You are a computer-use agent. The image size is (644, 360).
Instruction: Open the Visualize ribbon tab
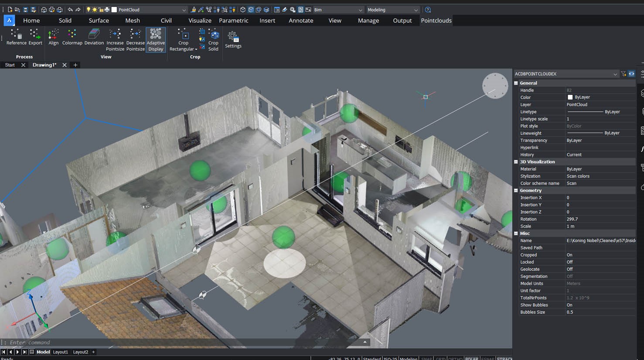click(x=200, y=20)
